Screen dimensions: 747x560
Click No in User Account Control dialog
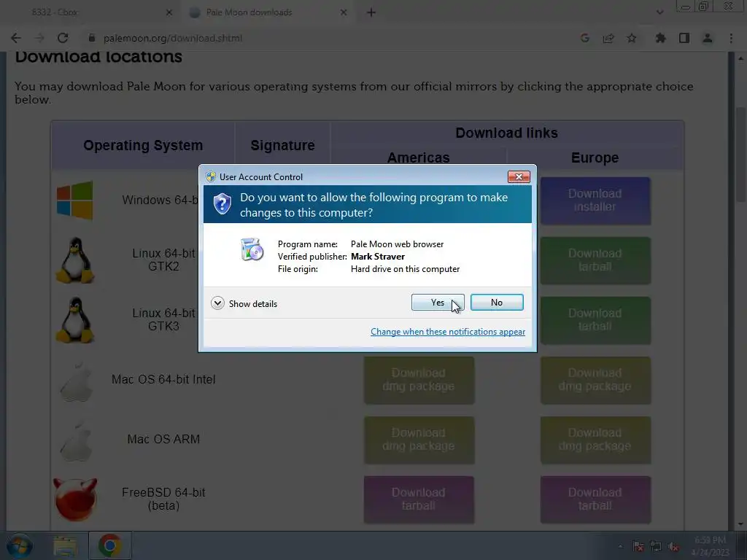point(496,303)
